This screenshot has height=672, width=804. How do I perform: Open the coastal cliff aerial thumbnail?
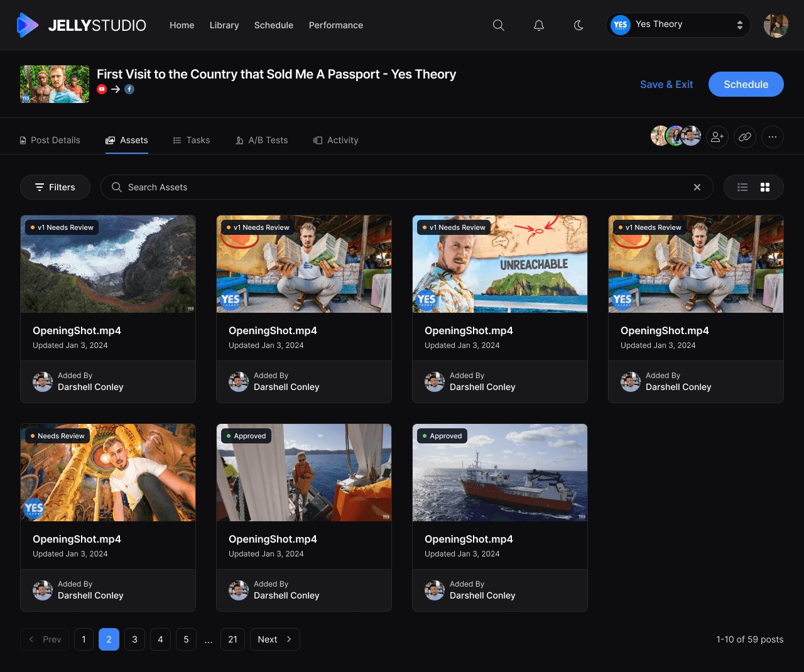tap(108, 264)
